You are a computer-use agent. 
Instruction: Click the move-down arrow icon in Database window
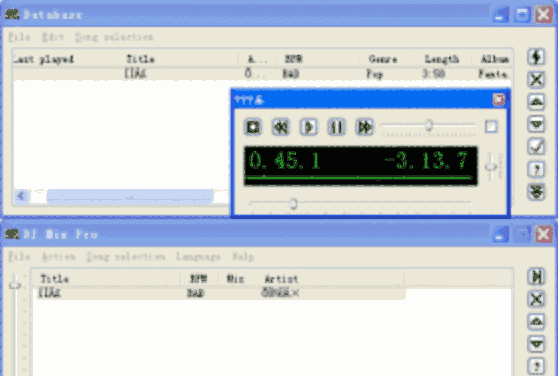click(x=536, y=124)
